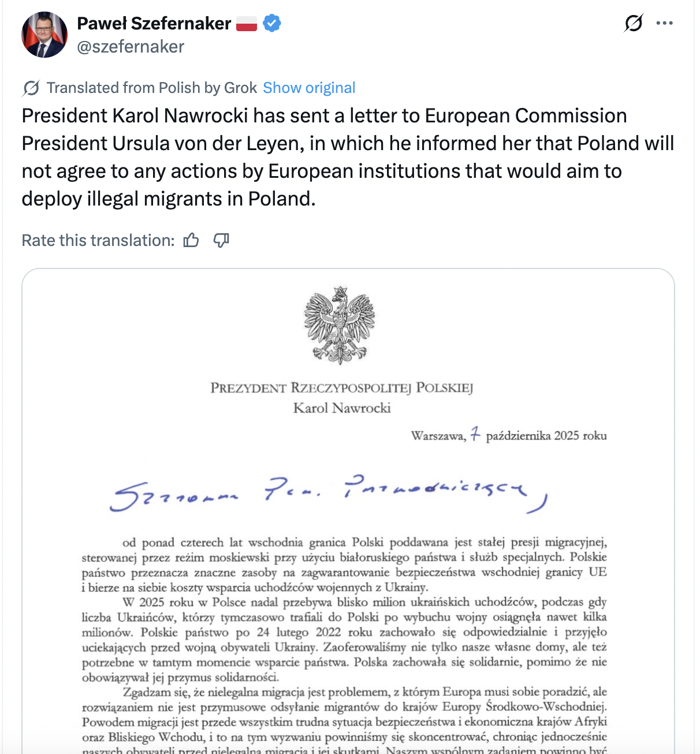Click the translated post text about Nawrocki's letter

tap(348, 157)
